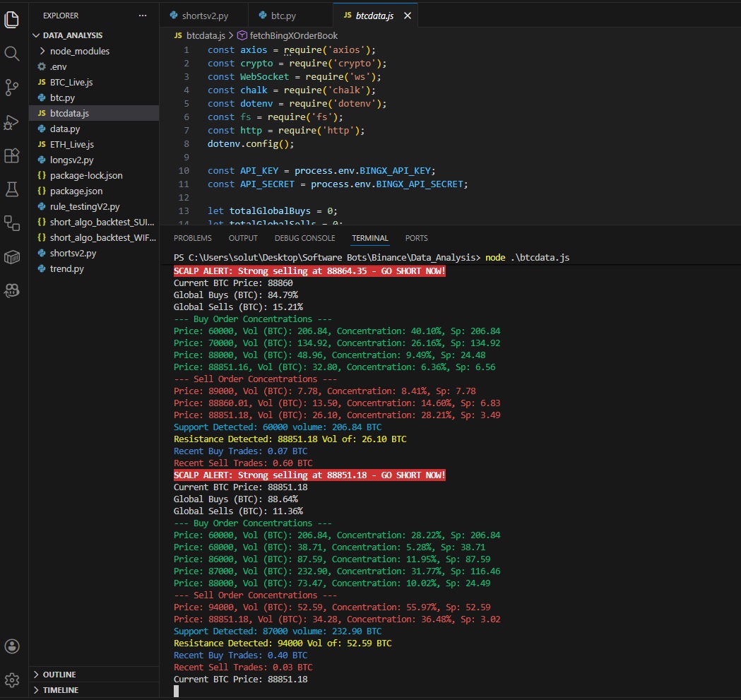Collapse the DATA_ANALYSIS root folder
The image size is (741, 700).
[x=72, y=35]
